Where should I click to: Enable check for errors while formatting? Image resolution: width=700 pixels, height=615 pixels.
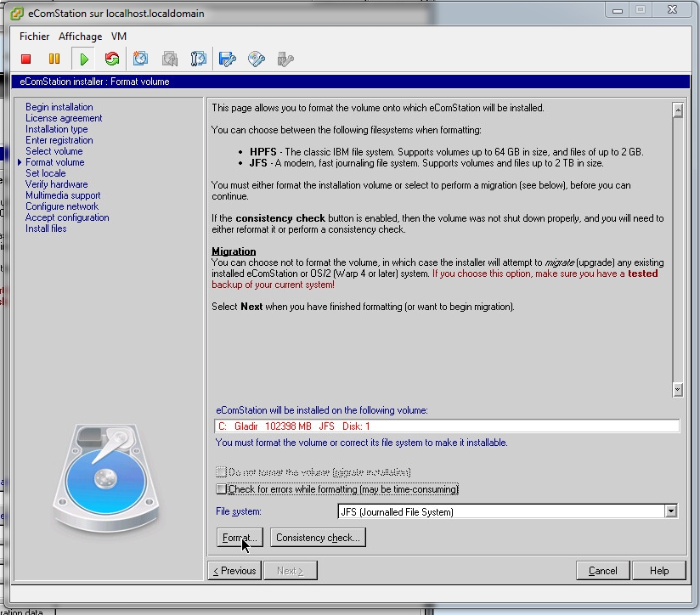222,489
